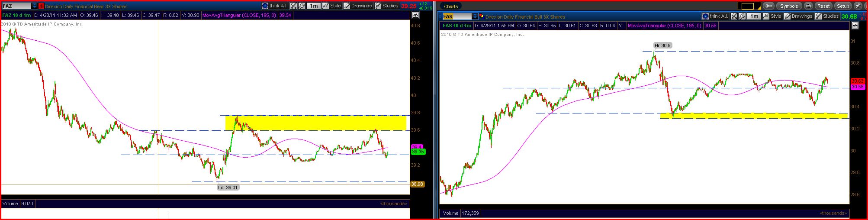868x220 pixels.
Task: Click the 'Direxion Daily Financial Bull 3X Shares' title
Action: click(x=525, y=17)
